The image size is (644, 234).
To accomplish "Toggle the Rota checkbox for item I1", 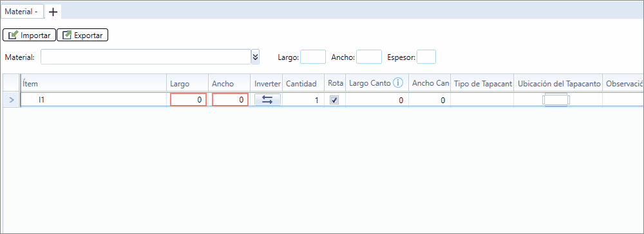I will coord(335,100).
